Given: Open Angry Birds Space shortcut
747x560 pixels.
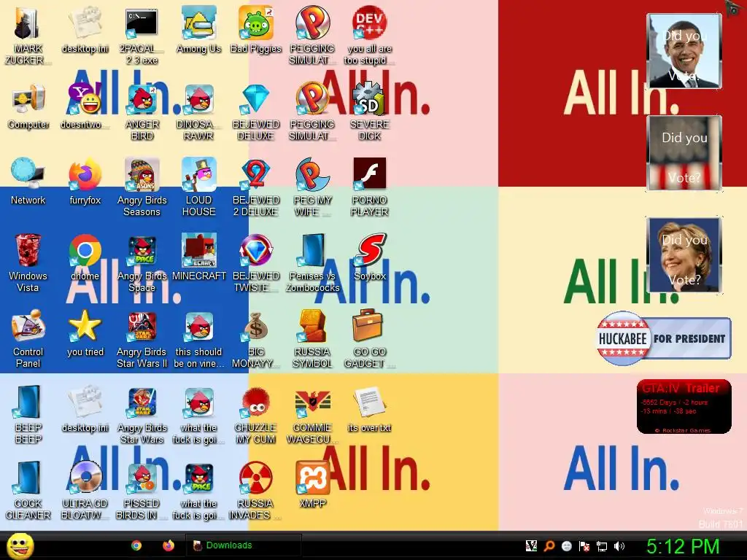Looking at the screenshot, I should 142,262.
